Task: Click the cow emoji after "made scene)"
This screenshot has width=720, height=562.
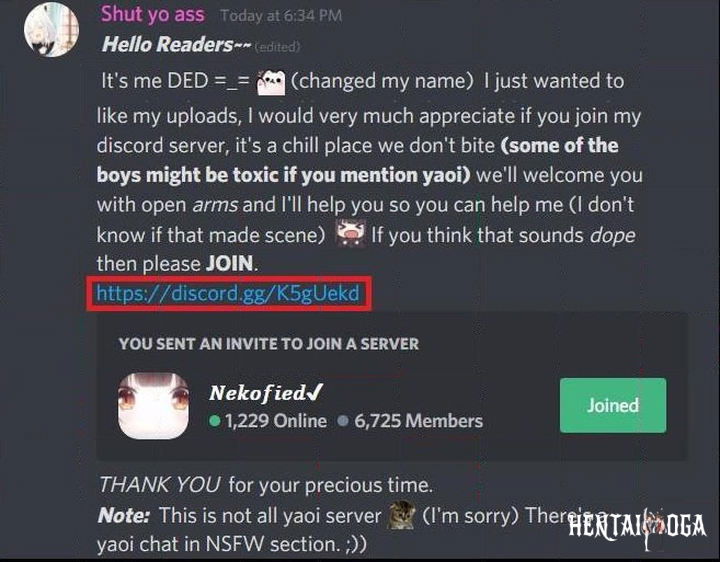Action: (x=351, y=234)
